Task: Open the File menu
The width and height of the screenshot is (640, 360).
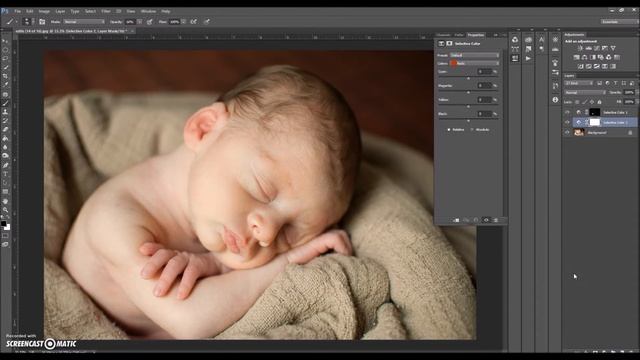Action: pyautogui.click(x=18, y=11)
